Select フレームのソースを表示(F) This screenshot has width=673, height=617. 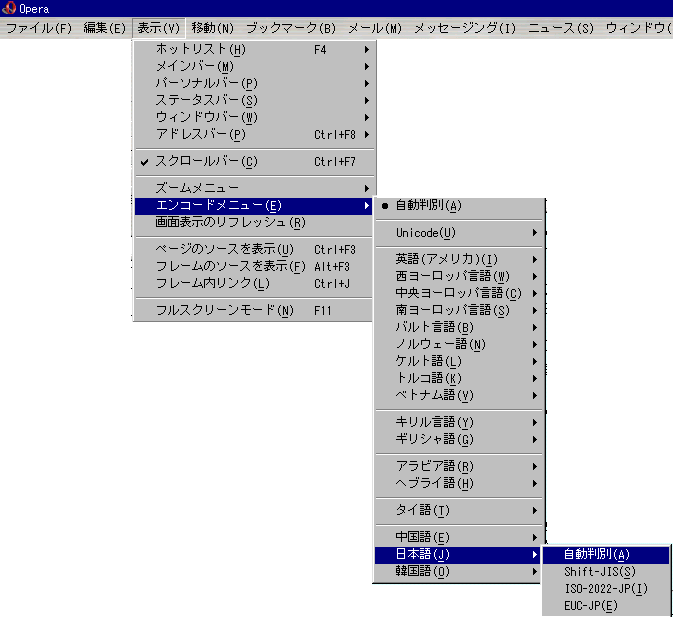pyautogui.click(x=253, y=266)
